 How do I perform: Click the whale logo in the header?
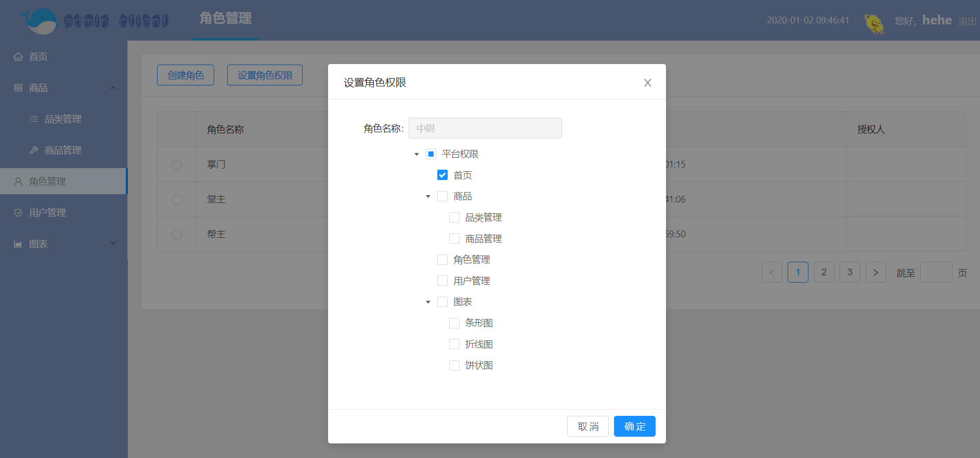pos(40,21)
